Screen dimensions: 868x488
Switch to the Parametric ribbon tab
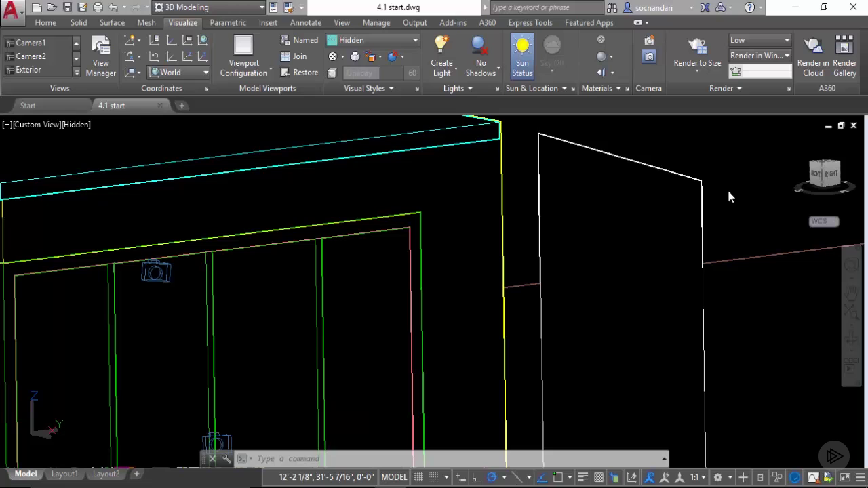227,22
